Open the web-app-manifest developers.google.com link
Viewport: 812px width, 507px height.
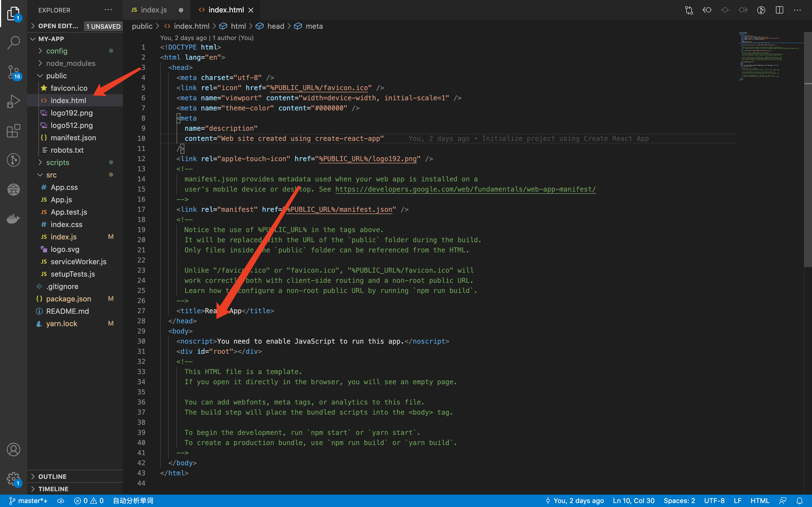point(465,189)
